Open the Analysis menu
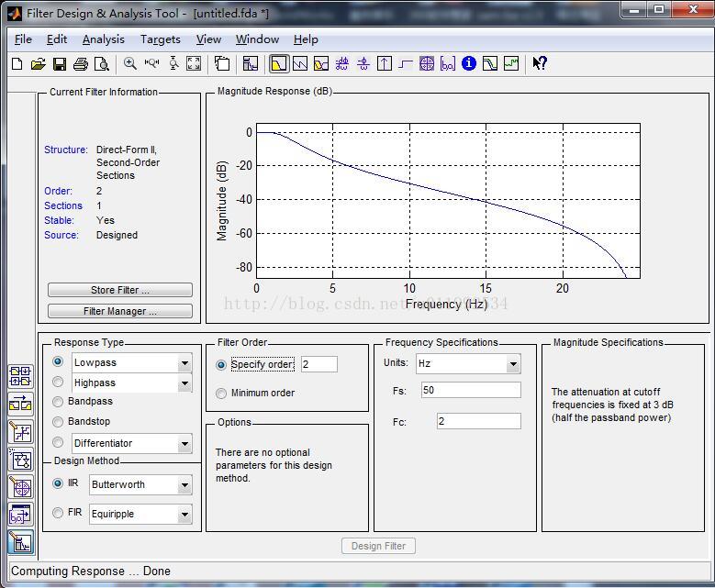The image size is (715, 588). point(103,39)
